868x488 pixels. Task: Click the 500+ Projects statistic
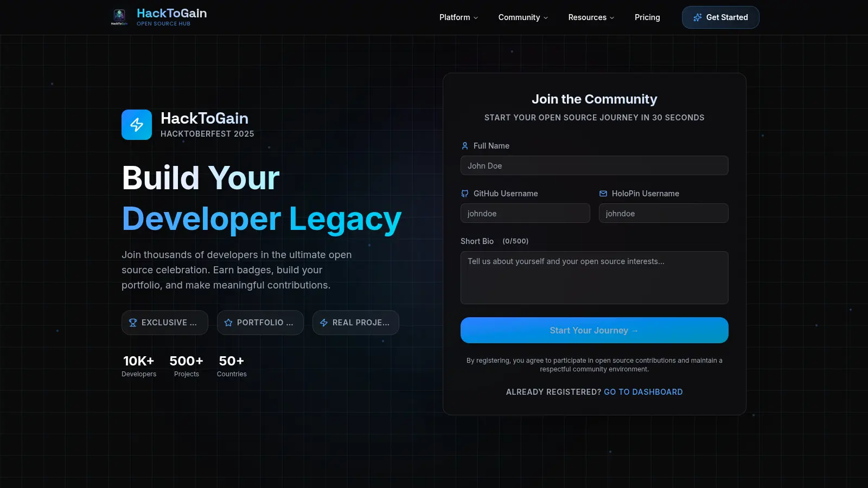[x=187, y=366]
